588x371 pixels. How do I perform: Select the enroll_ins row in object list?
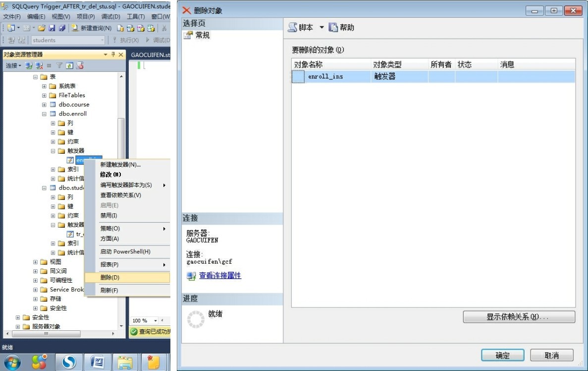[433, 76]
